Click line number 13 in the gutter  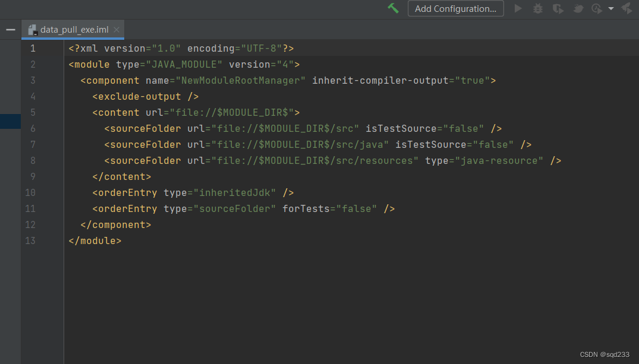coord(30,240)
